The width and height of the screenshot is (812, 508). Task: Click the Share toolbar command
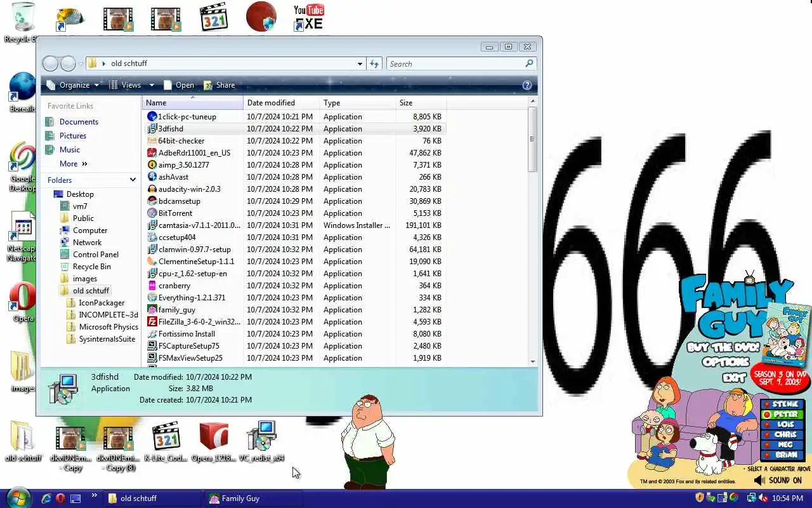click(219, 85)
